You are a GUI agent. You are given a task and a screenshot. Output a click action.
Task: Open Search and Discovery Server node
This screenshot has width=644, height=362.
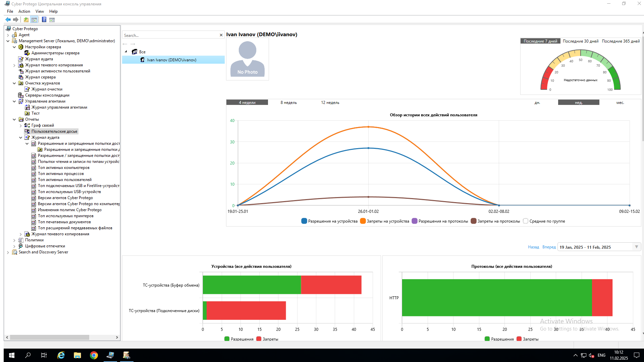click(x=43, y=252)
